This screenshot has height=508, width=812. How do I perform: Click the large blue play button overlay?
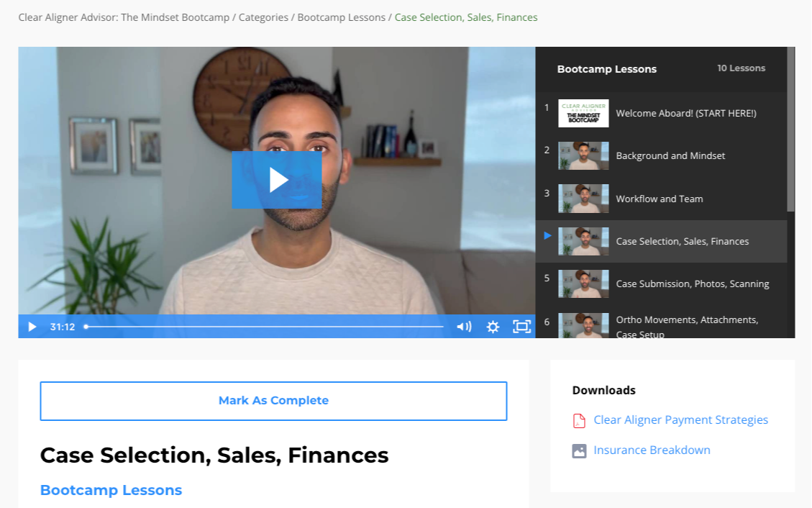tap(276, 180)
